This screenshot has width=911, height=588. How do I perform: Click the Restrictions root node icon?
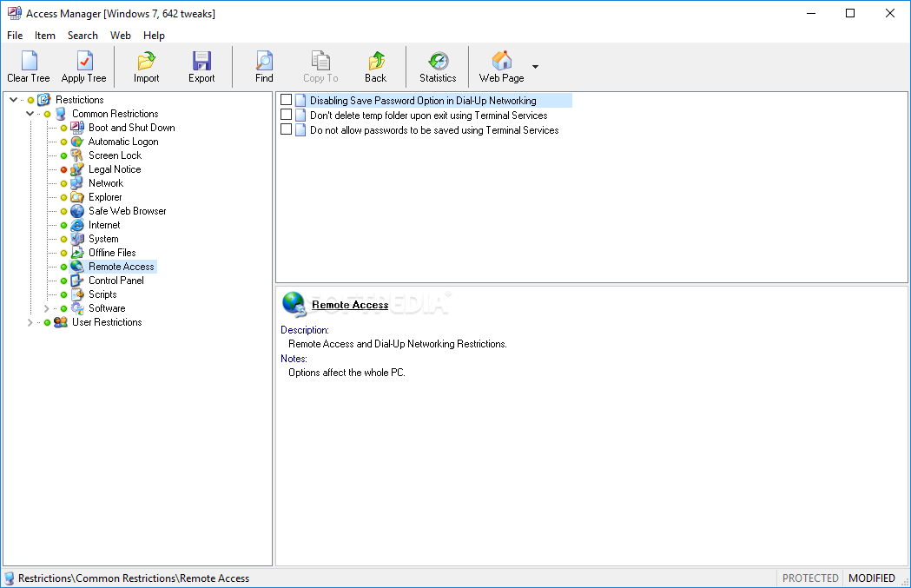(x=44, y=100)
